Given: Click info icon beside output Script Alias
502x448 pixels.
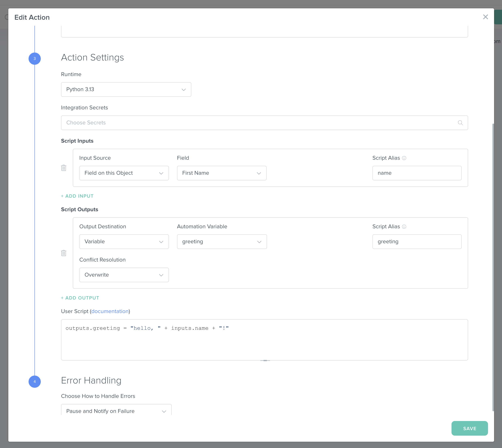Looking at the screenshot, I should (x=404, y=227).
